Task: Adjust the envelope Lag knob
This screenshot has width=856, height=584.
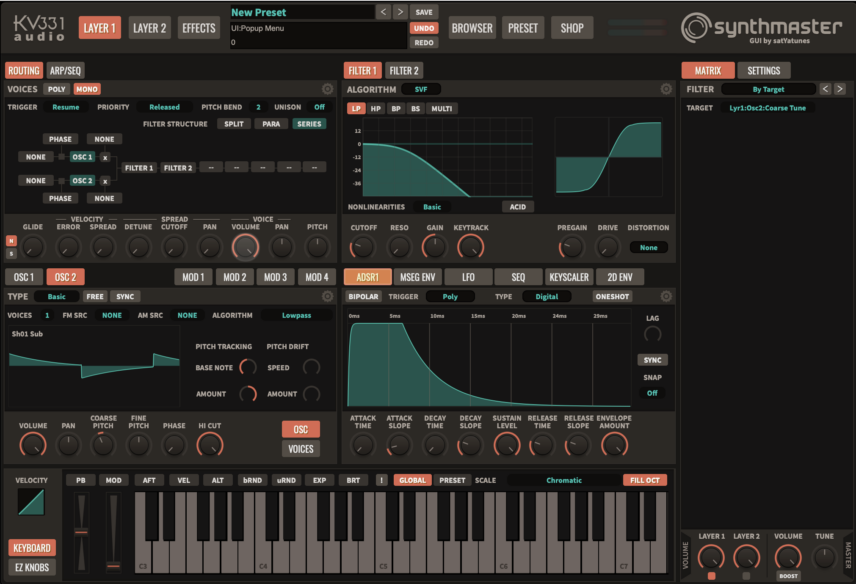Action: pyautogui.click(x=652, y=333)
